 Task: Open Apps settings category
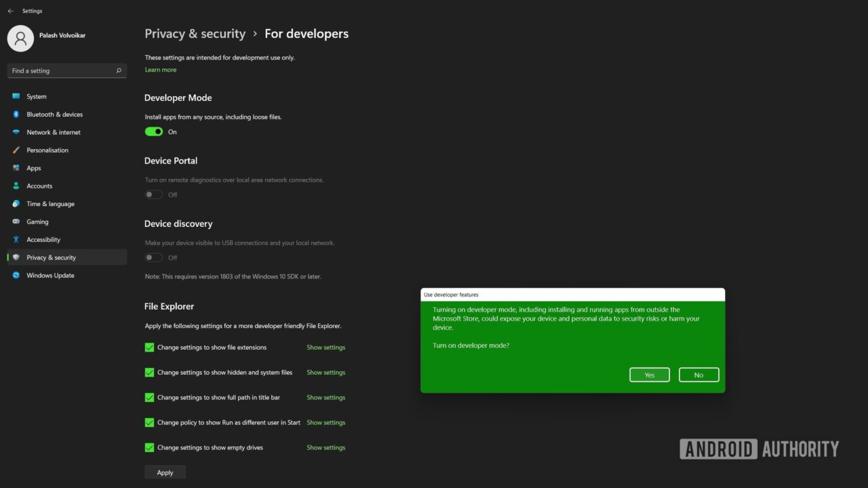pyautogui.click(x=34, y=168)
